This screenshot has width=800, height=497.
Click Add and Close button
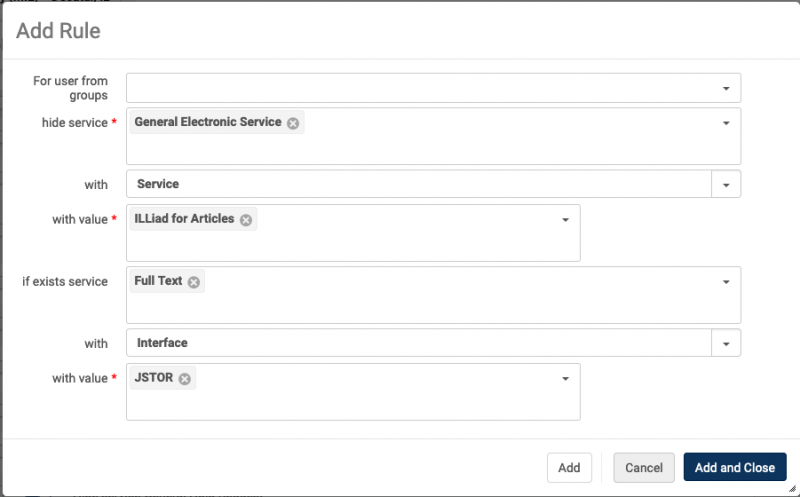tap(735, 467)
